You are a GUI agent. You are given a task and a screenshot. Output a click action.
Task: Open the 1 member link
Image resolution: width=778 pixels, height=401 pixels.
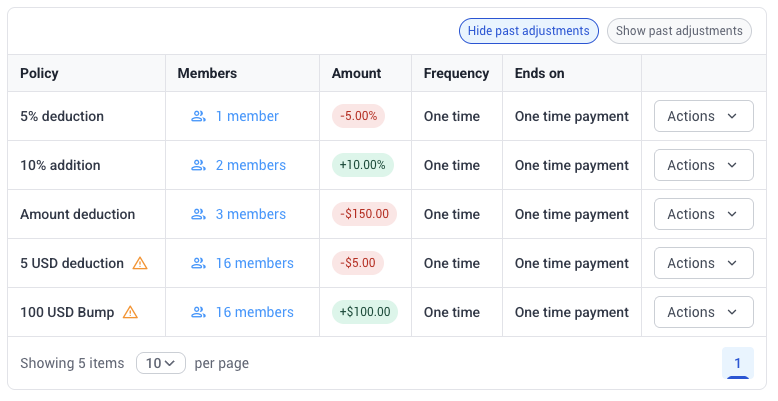point(247,116)
